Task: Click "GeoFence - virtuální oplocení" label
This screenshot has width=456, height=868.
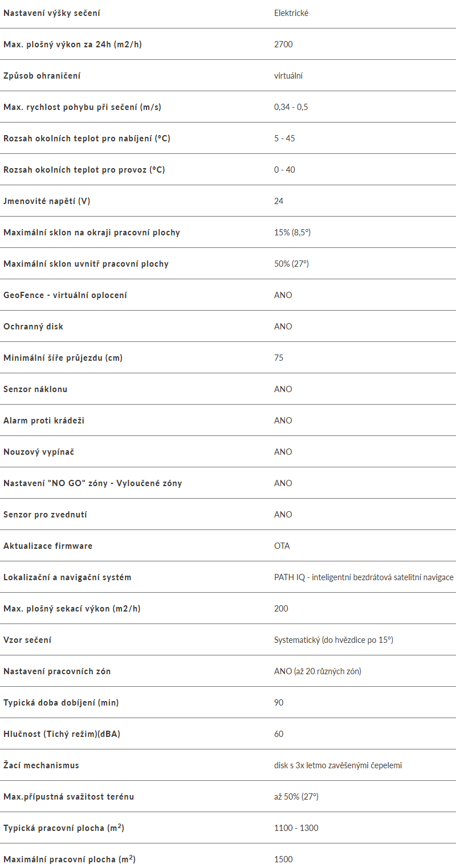Action: [x=65, y=295]
